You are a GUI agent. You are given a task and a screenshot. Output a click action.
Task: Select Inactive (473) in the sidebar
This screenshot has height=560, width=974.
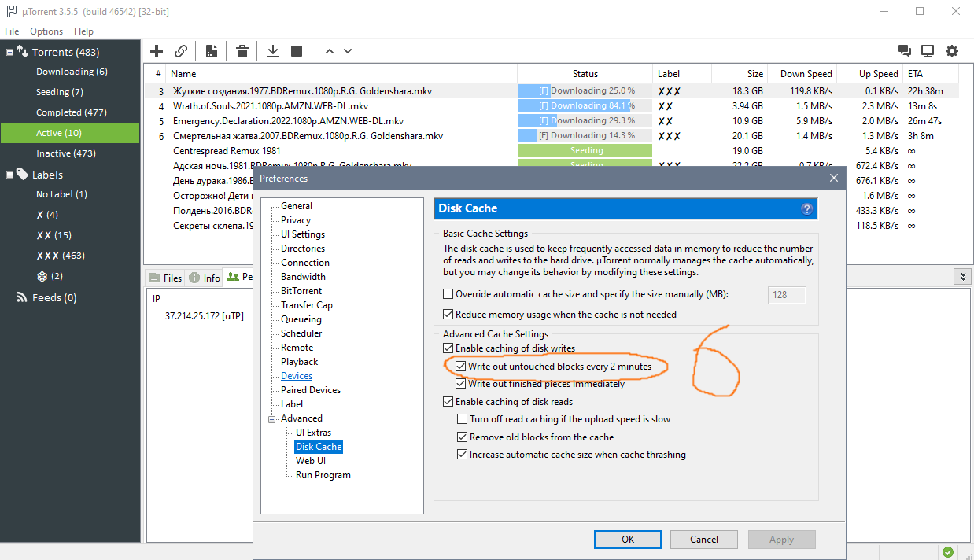(66, 153)
